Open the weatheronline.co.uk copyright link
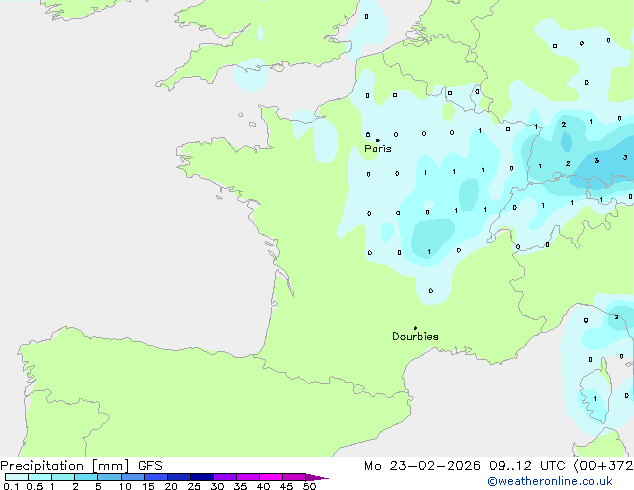Screen dimensions: 634x490 (x=550, y=481)
